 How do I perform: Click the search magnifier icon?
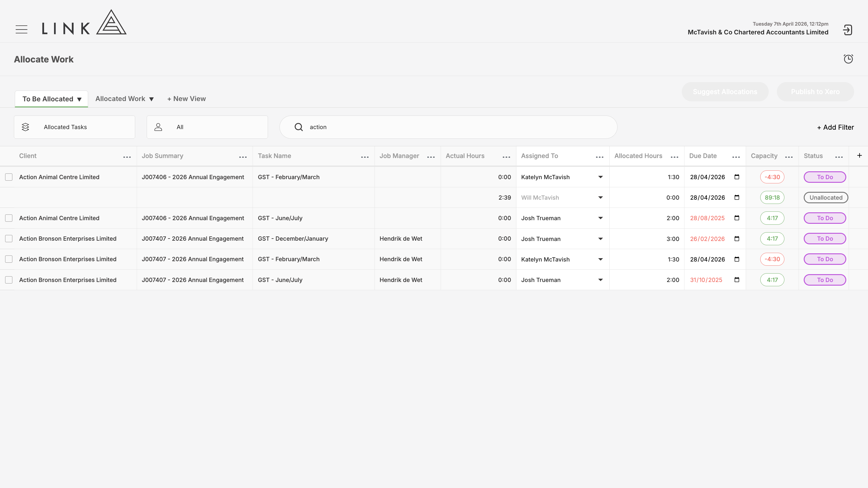click(298, 127)
